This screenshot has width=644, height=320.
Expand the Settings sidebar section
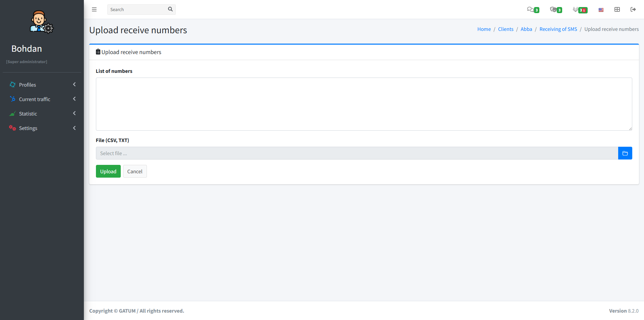pyautogui.click(x=74, y=128)
